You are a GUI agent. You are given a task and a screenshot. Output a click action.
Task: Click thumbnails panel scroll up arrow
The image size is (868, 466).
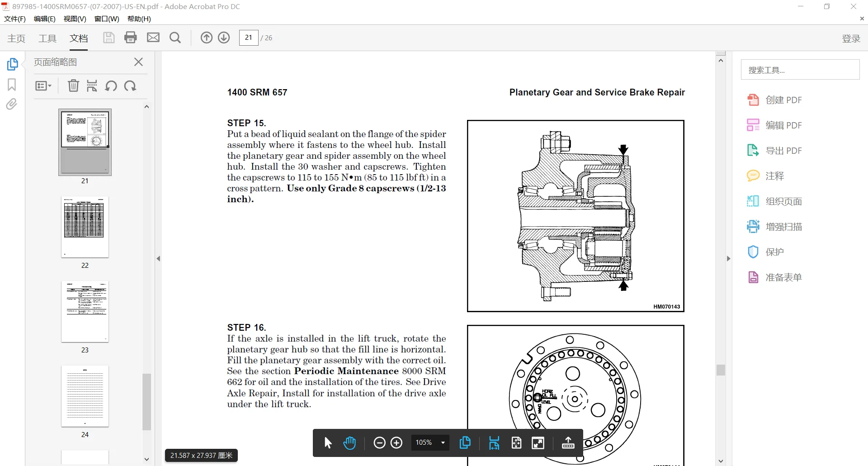pyautogui.click(x=146, y=107)
